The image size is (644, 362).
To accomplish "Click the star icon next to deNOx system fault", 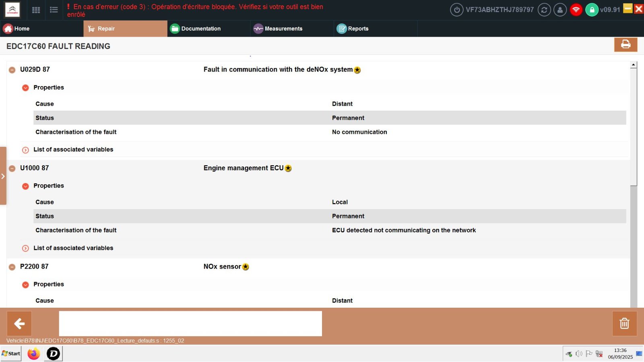I will (357, 70).
